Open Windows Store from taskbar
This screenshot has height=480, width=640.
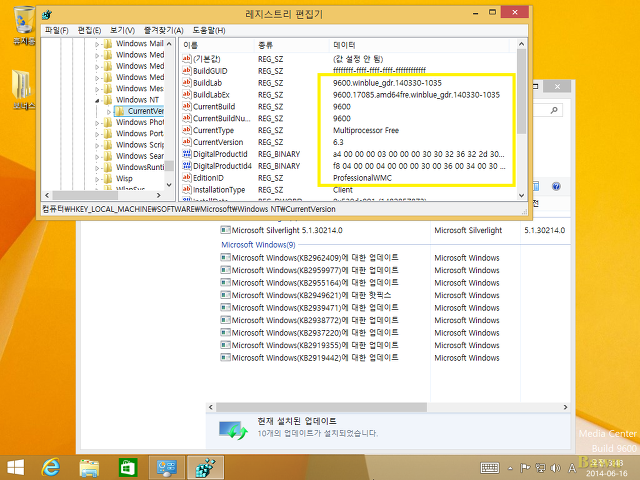[128, 467]
